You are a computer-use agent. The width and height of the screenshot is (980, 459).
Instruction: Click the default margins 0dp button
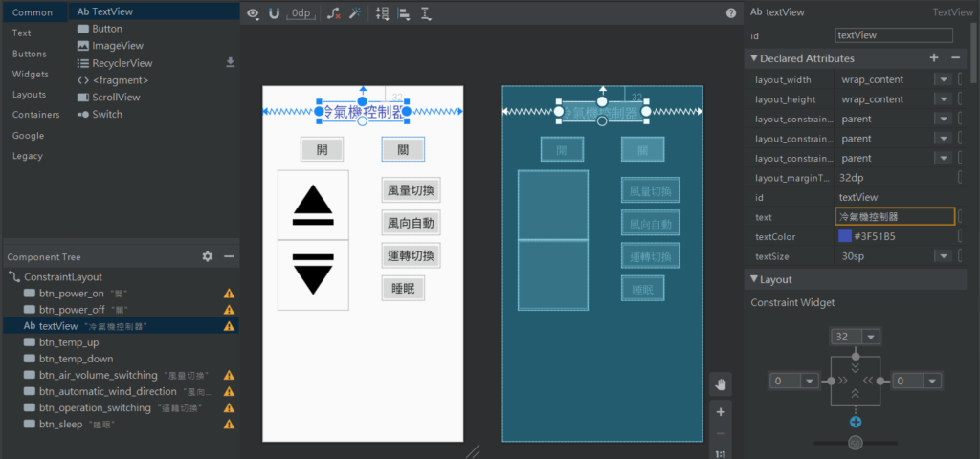pyautogui.click(x=301, y=13)
